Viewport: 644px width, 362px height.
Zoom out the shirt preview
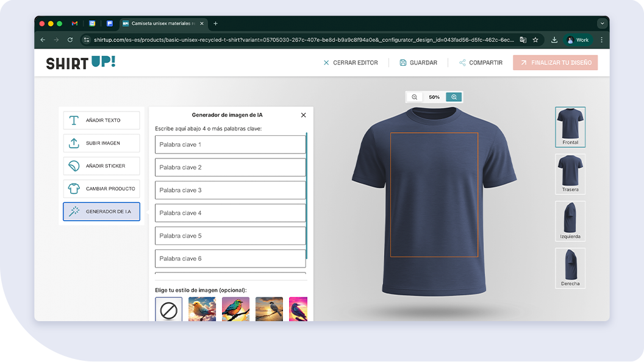415,97
